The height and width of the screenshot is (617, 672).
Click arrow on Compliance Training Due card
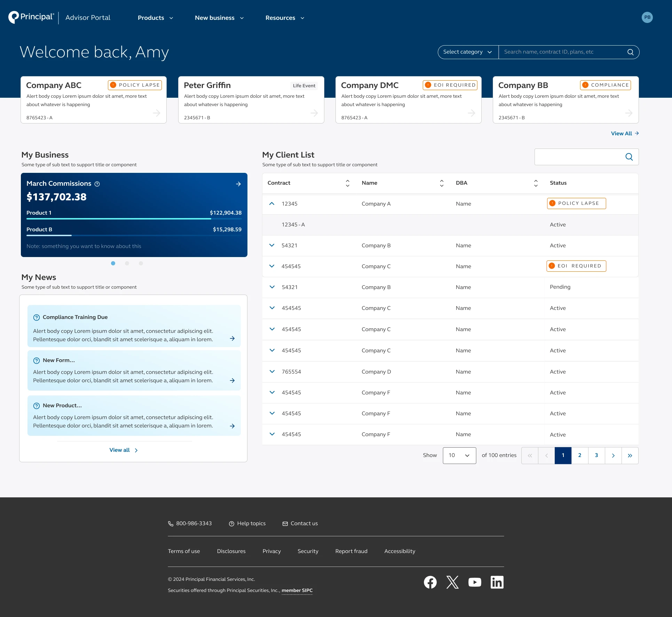click(x=232, y=338)
